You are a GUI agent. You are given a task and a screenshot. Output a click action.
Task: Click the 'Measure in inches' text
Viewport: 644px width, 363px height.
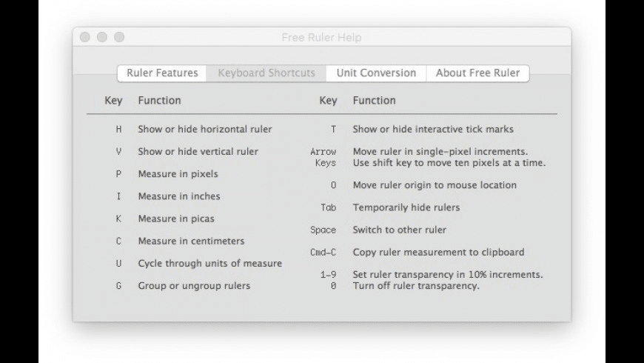pyautogui.click(x=179, y=196)
